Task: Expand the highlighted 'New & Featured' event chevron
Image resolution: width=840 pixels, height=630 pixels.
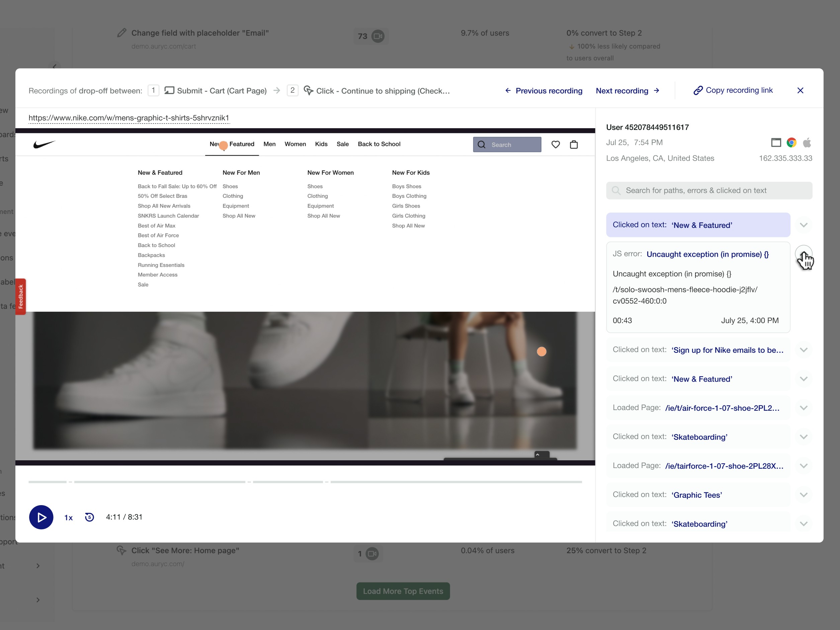Action: (x=803, y=225)
